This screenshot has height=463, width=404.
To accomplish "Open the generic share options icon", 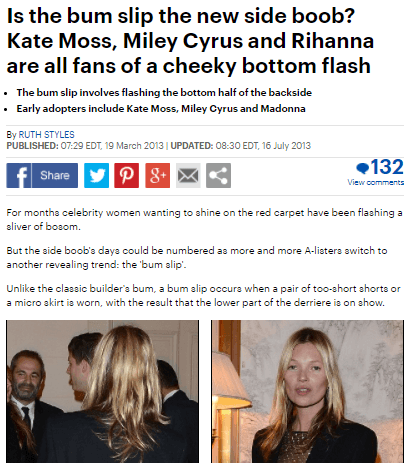I will click(x=218, y=175).
